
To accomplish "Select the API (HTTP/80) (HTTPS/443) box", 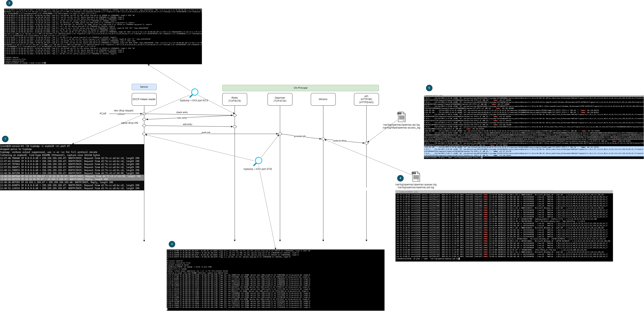I will coord(366,99).
